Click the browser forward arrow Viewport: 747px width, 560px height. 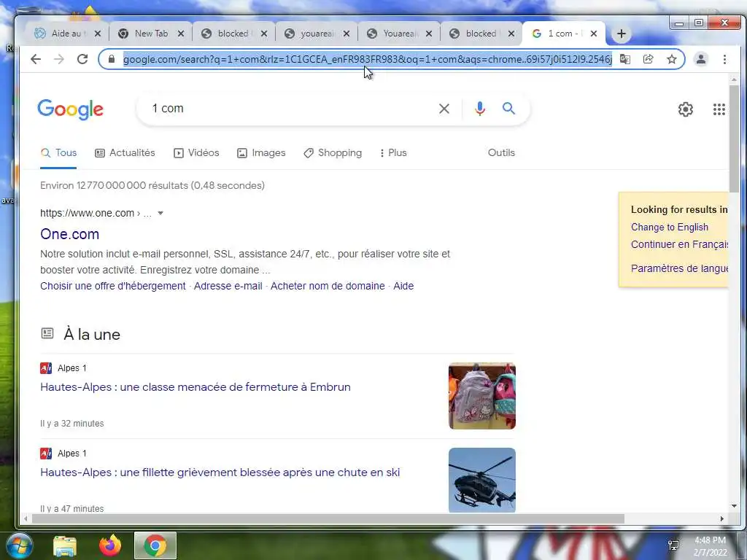tap(59, 59)
